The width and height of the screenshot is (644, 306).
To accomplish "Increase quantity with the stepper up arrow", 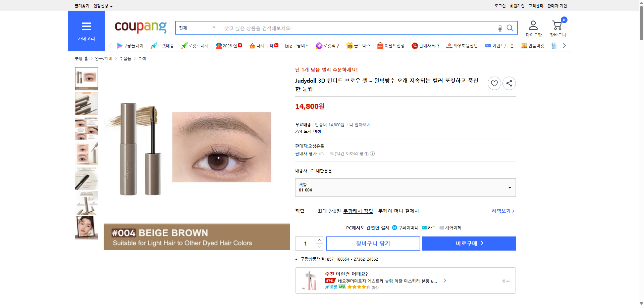I will coord(319,239).
